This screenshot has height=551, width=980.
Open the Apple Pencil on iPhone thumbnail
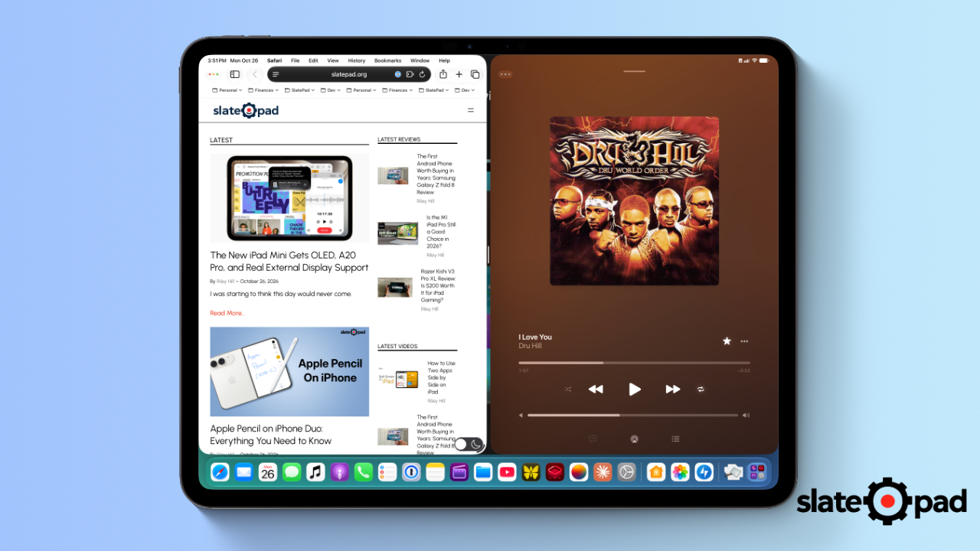click(289, 372)
